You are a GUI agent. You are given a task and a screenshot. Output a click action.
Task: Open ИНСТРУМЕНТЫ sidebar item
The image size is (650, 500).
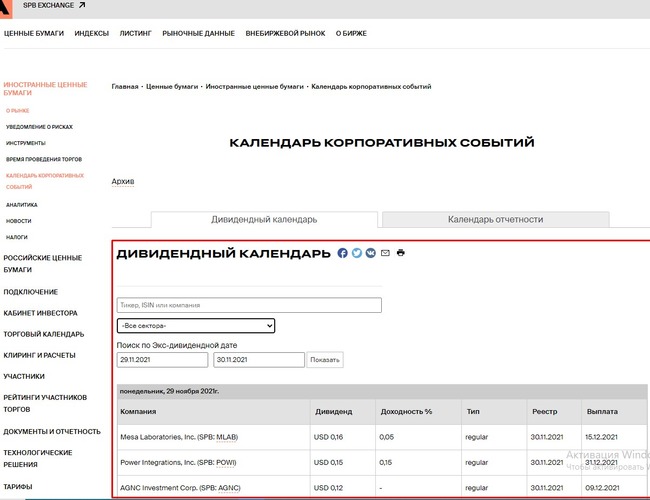[26, 143]
